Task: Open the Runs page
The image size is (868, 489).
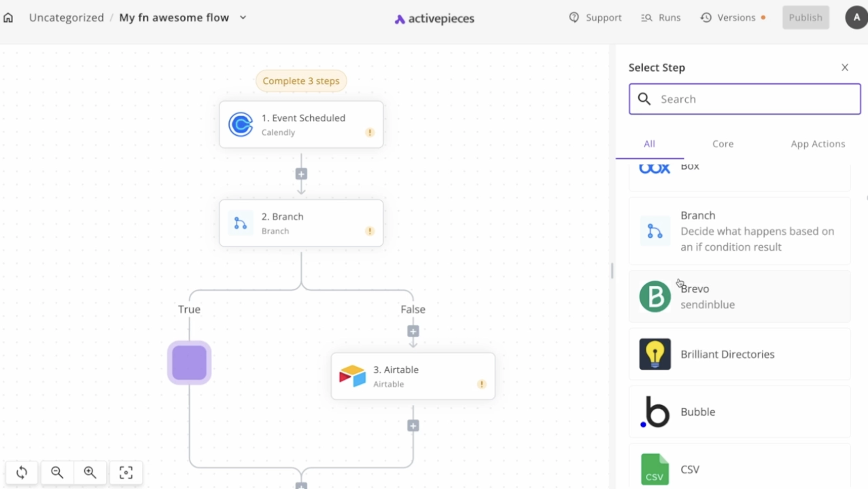Action: coord(660,17)
